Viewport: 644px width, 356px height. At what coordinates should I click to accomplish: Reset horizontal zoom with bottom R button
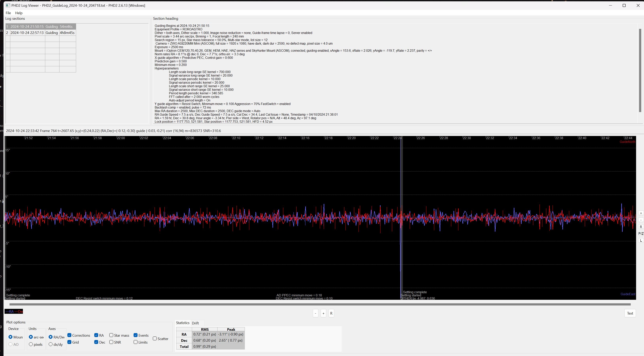[x=331, y=313]
